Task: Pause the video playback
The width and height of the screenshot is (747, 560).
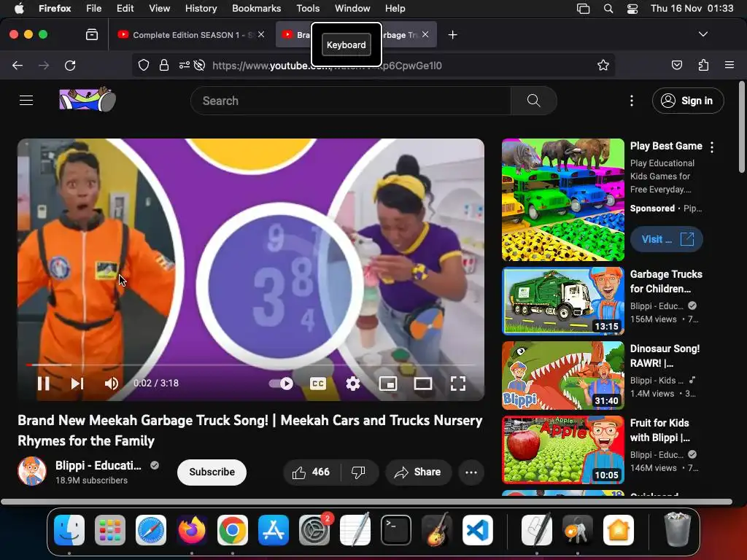Action: pos(43,384)
